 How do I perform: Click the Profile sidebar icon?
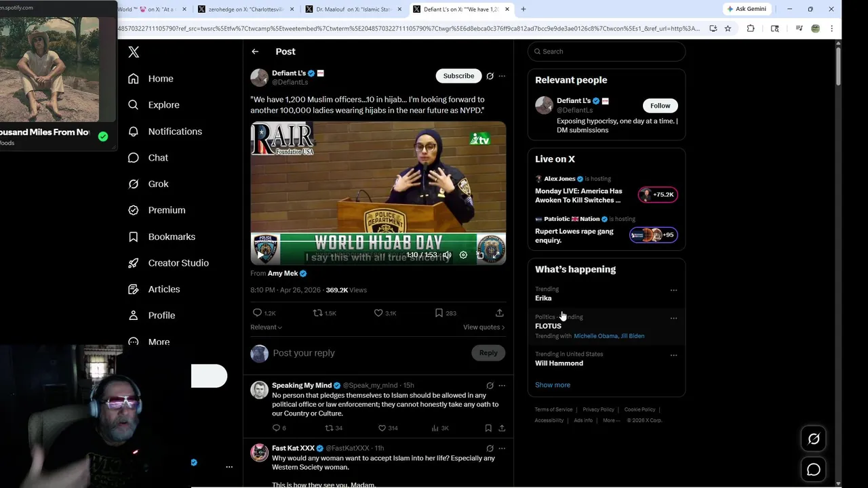click(x=134, y=315)
